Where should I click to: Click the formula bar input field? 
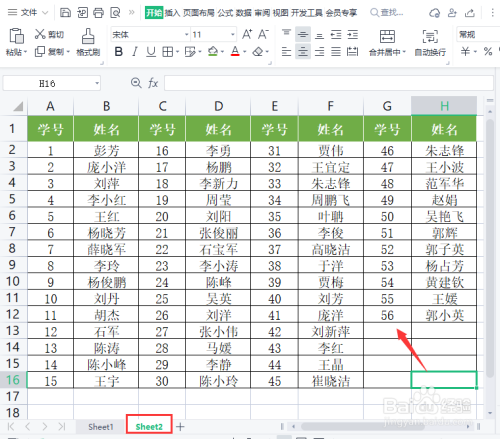(x=329, y=83)
